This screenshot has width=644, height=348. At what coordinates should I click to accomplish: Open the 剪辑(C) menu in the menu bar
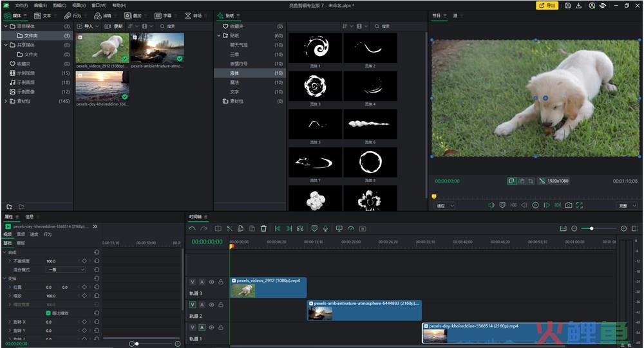[x=59, y=5]
